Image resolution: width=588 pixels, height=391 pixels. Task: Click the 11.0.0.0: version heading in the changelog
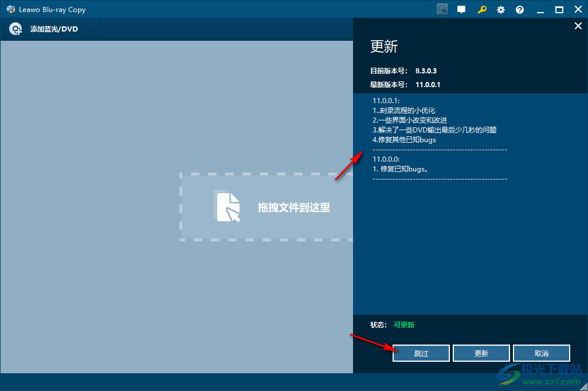click(x=386, y=159)
